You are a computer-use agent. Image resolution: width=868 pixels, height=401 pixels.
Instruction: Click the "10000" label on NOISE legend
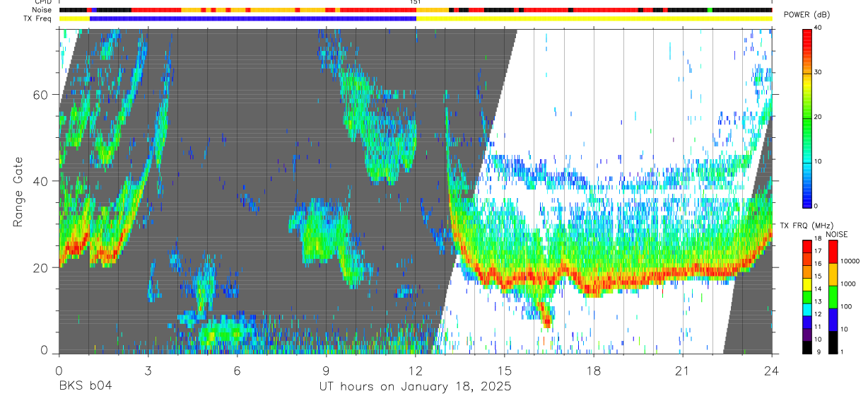pyautogui.click(x=852, y=261)
